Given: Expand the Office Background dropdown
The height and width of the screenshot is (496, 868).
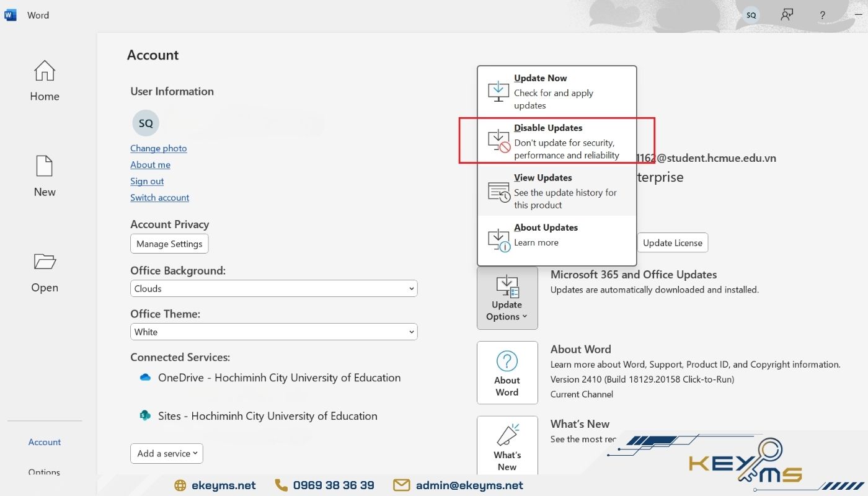Looking at the screenshot, I should (273, 288).
